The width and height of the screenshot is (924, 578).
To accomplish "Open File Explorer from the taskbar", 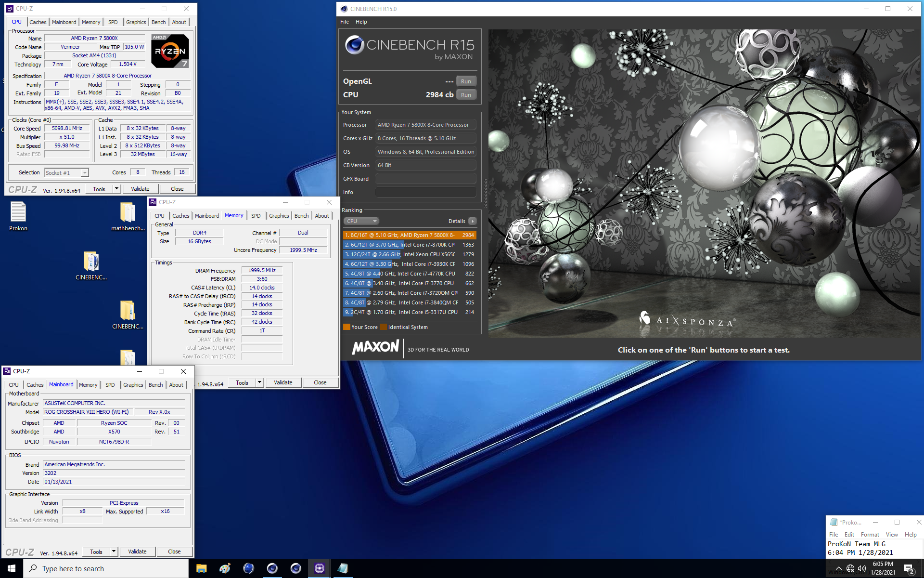I will point(201,568).
